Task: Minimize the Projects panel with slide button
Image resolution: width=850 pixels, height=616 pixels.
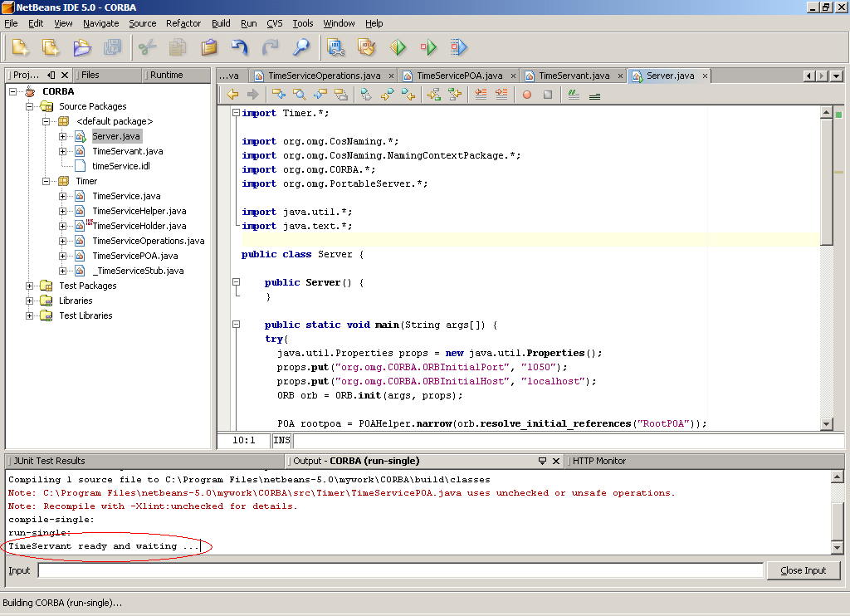Action: 51,75
